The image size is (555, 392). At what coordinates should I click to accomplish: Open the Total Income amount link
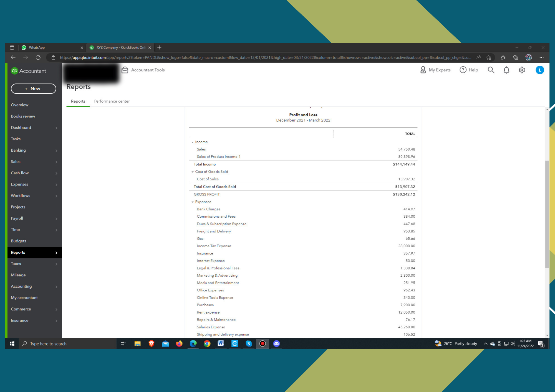[404, 164]
